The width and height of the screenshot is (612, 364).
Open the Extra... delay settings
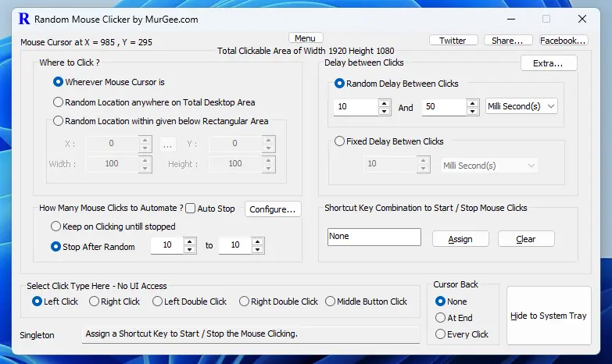click(x=549, y=63)
